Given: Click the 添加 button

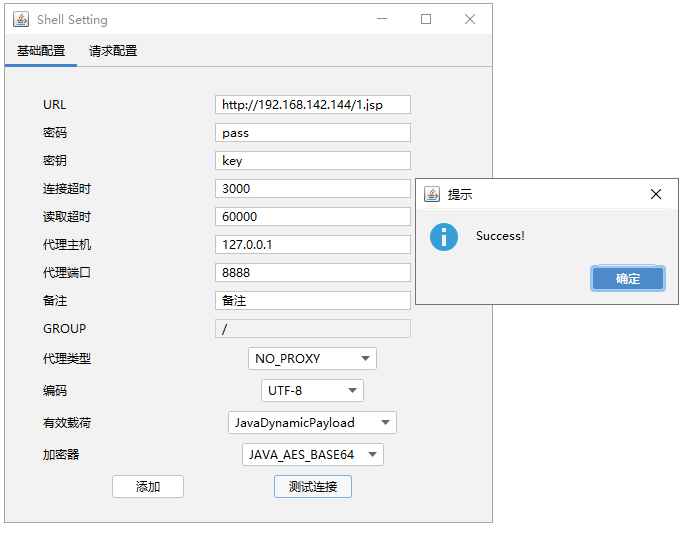Looking at the screenshot, I should [148, 486].
